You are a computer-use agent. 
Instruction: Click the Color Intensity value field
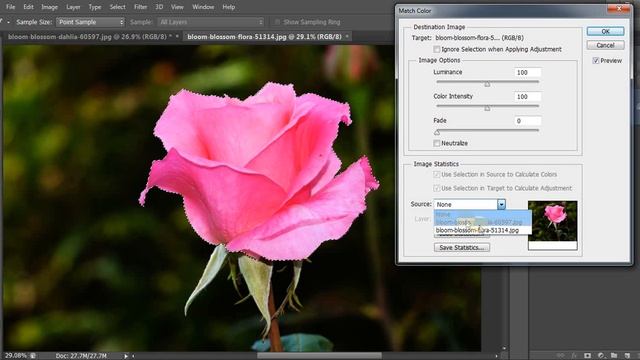[x=527, y=97]
